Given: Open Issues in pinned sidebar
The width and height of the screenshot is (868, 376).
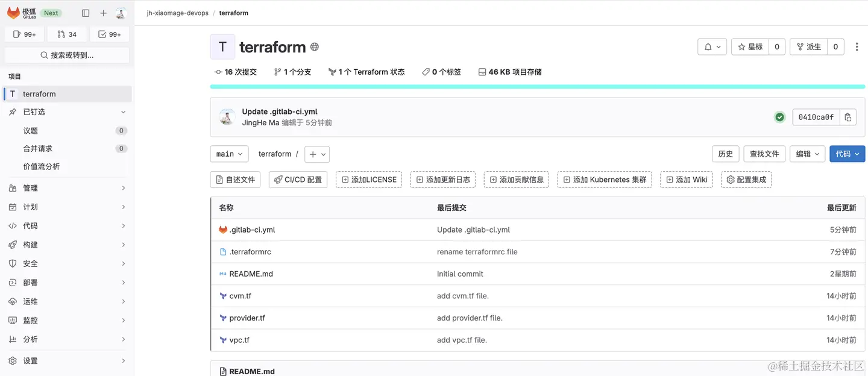Looking at the screenshot, I should click(67, 131).
